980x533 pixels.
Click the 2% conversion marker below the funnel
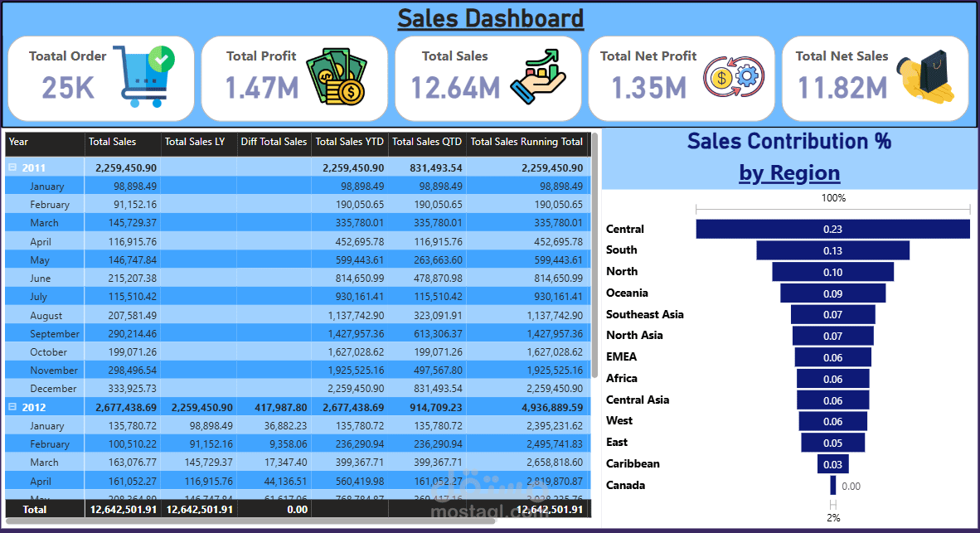833,516
